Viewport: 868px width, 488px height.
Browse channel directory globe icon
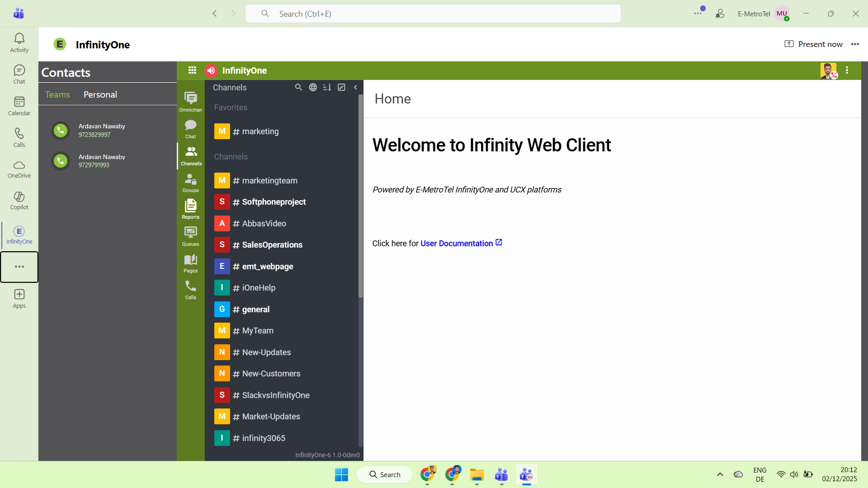click(313, 87)
